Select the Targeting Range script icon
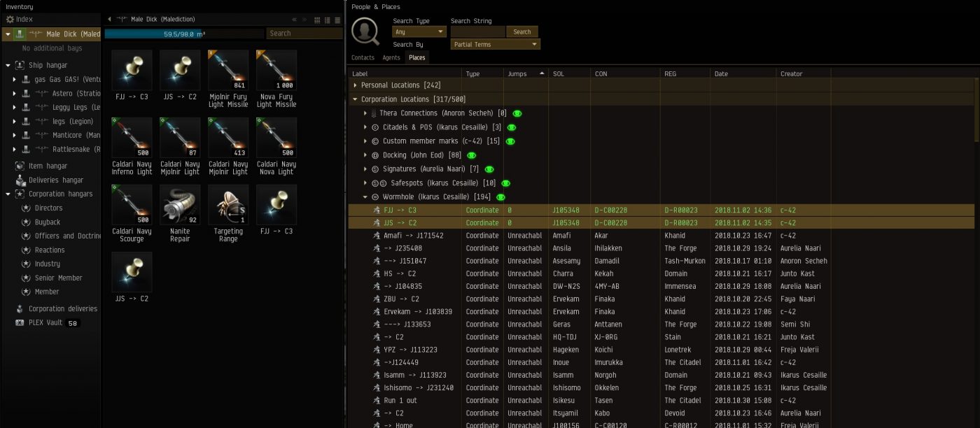980x428 pixels. 228,205
